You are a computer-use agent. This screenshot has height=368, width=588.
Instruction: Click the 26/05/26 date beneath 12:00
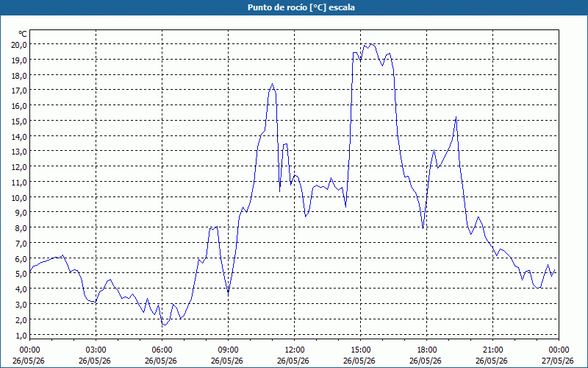click(x=293, y=361)
